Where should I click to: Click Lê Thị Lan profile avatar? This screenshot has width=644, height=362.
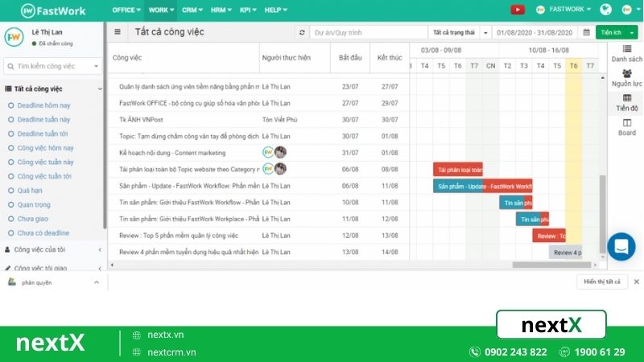(x=14, y=37)
